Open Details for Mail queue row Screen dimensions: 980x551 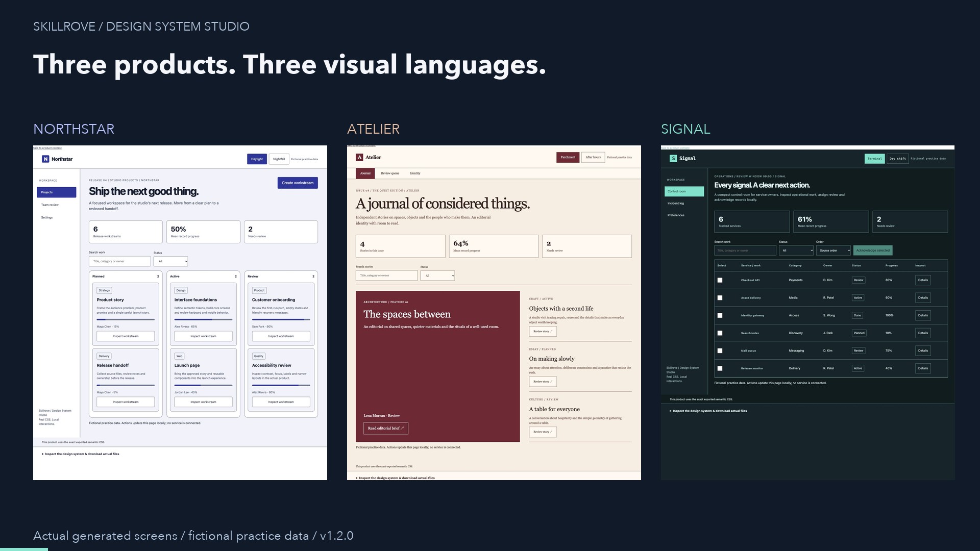click(x=923, y=350)
